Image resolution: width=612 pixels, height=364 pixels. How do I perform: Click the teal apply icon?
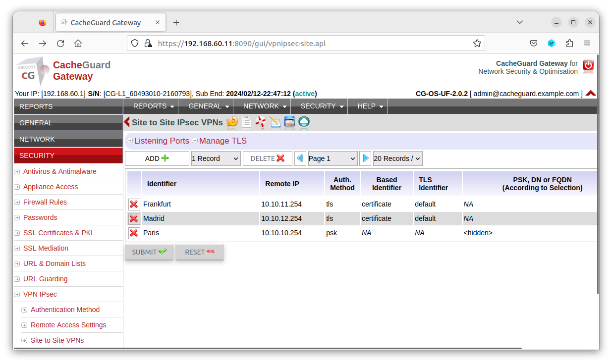point(303,122)
